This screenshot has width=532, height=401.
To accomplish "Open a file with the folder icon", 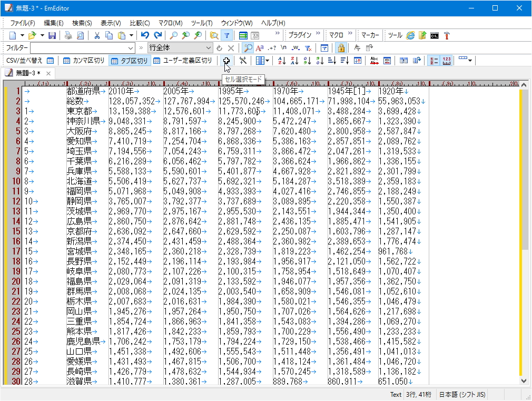I will click(32, 35).
